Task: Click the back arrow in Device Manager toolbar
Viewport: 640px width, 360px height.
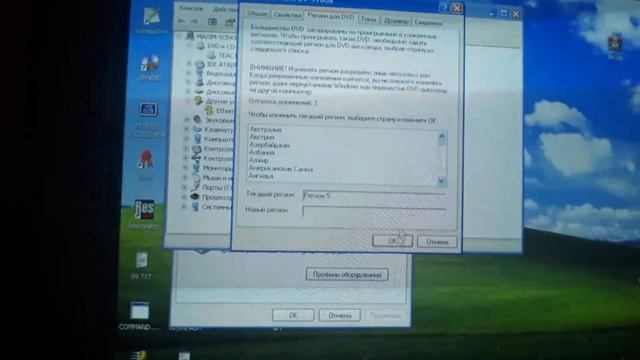Action: [x=182, y=20]
